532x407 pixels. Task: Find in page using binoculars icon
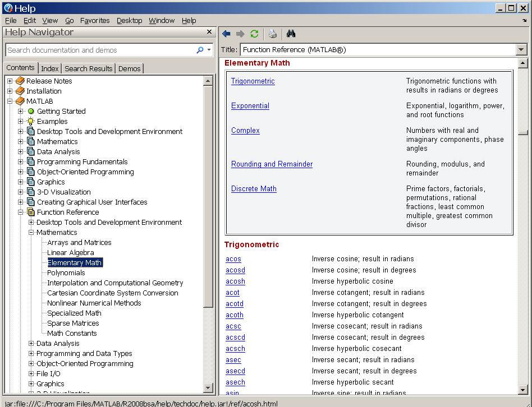coord(291,34)
